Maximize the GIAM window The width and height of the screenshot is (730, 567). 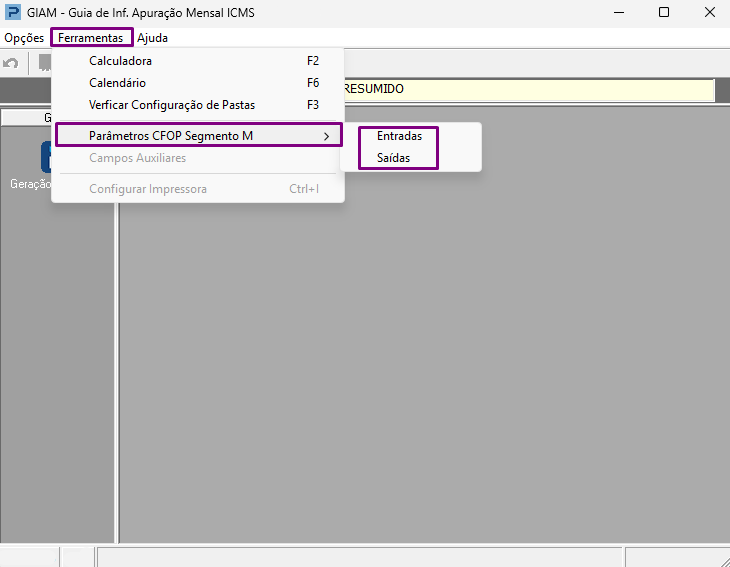point(664,12)
